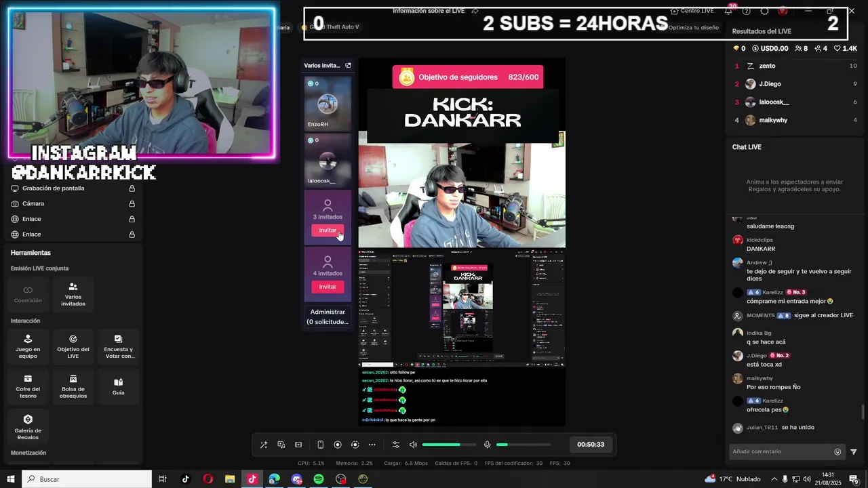
Task: Click the layout frame icon in bottom toolbar
Action: point(298,445)
